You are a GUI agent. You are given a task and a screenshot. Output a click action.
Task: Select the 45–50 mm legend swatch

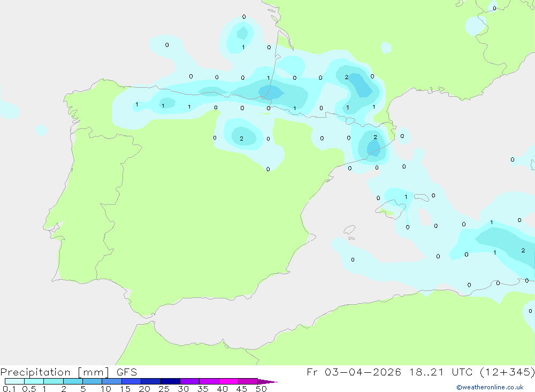tap(248, 381)
